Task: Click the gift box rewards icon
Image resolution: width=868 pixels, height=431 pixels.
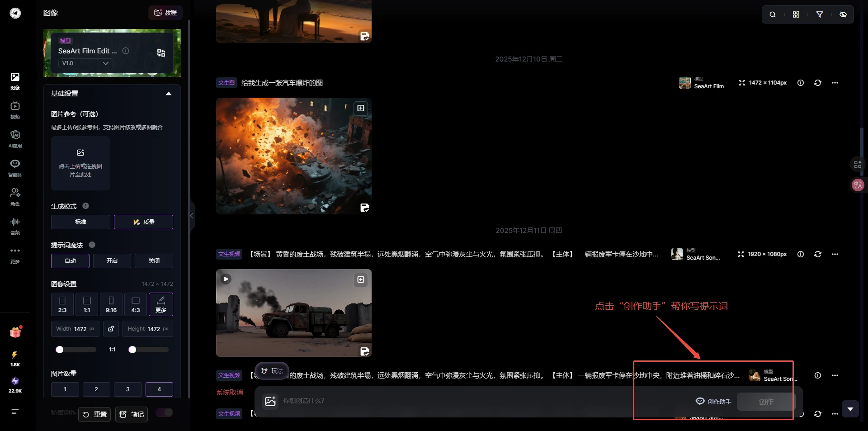Action: click(x=15, y=332)
